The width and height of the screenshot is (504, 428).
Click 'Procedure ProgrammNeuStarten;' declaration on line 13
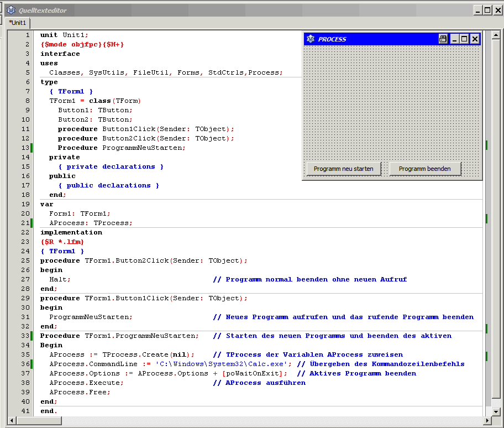[x=122, y=148]
